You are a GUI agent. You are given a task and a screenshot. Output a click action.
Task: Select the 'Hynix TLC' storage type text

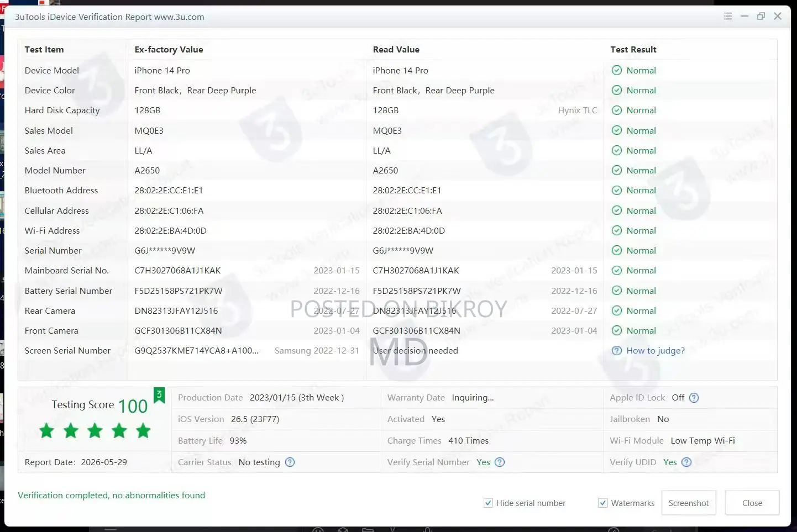[x=578, y=110]
